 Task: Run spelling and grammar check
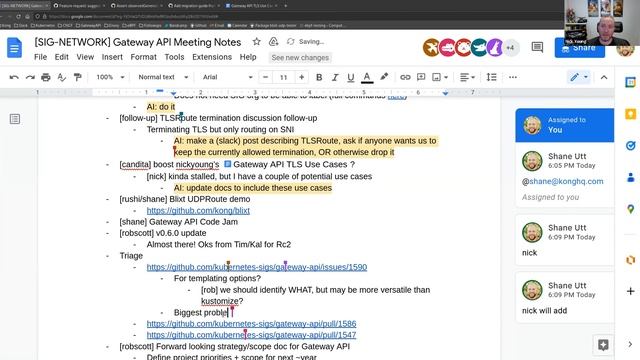pos(62,77)
